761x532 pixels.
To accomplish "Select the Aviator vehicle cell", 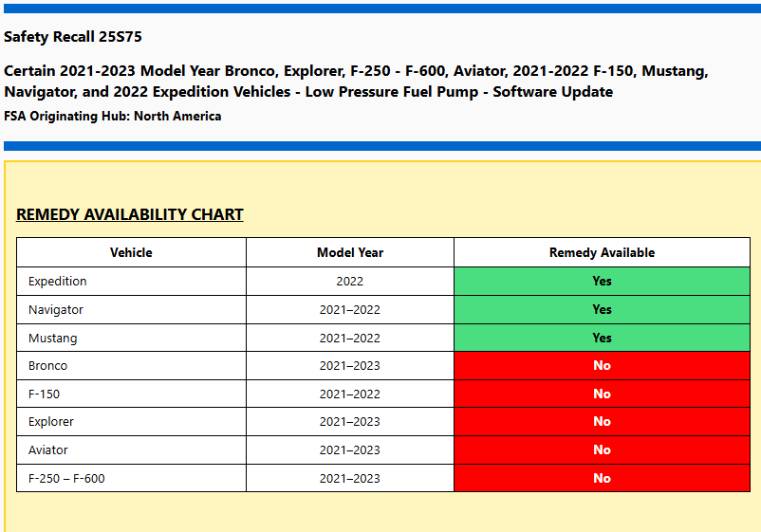I will pos(131,450).
